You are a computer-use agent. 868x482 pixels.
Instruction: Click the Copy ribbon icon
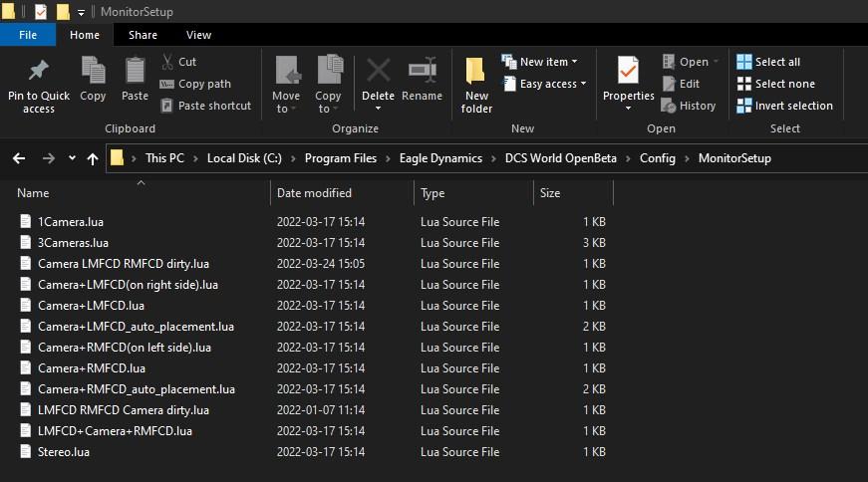(93, 71)
